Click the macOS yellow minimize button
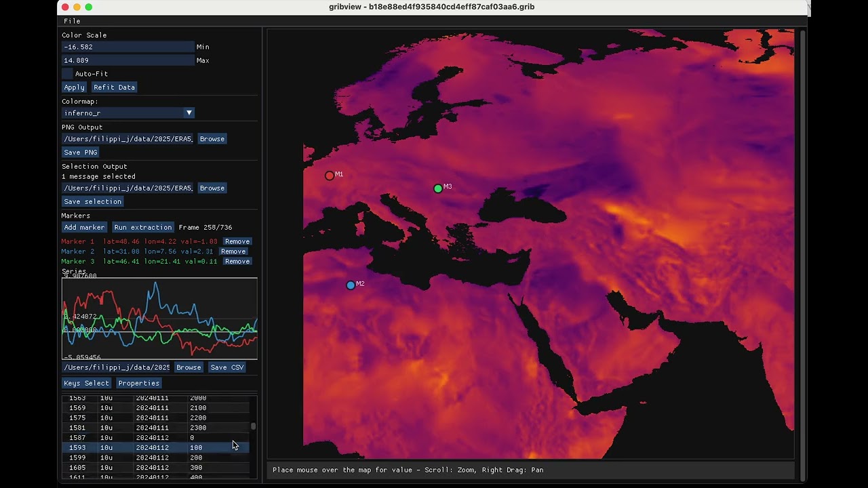This screenshot has height=488, width=868. click(x=77, y=7)
